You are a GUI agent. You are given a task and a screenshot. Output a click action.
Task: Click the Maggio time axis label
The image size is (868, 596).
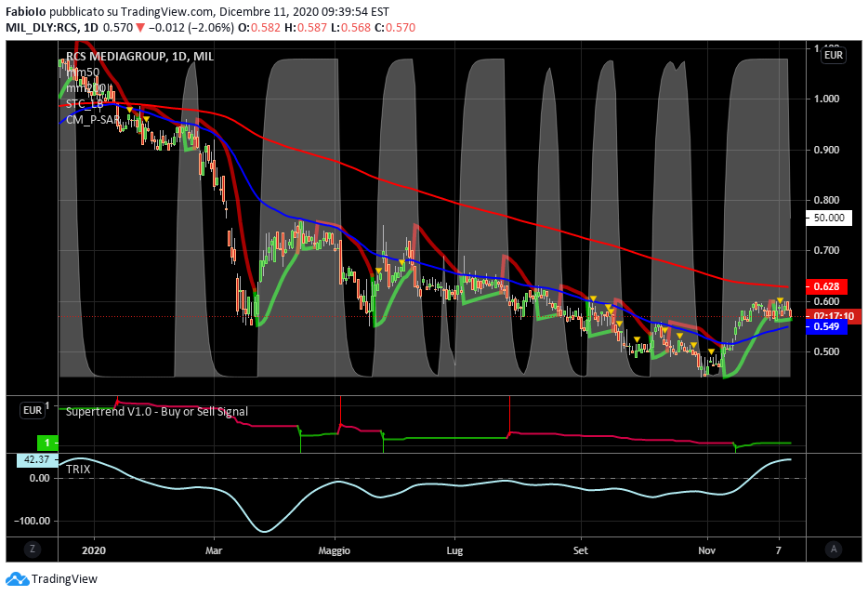(x=335, y=550)
